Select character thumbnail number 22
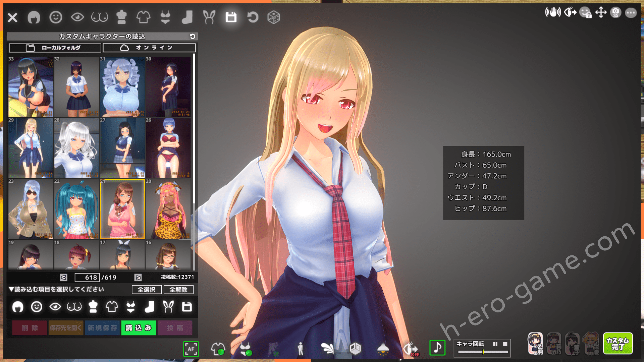This screenshot has height=362, width=644. tap(76, 209)
